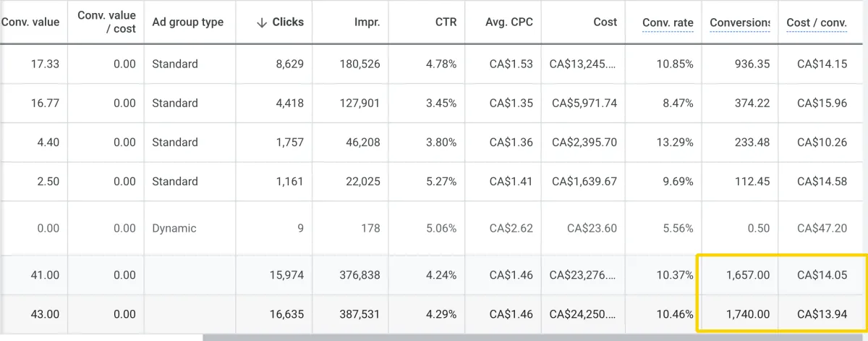Select the Dynamic ad group type cell
The image size is (868, 341).
pos(174,228)
